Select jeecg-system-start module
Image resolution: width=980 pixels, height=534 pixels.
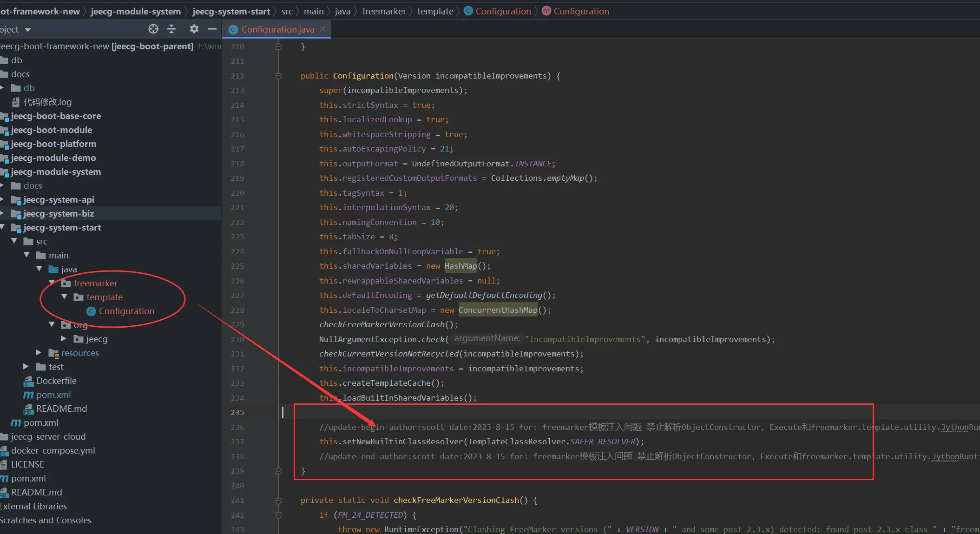(x=62, y=227)
